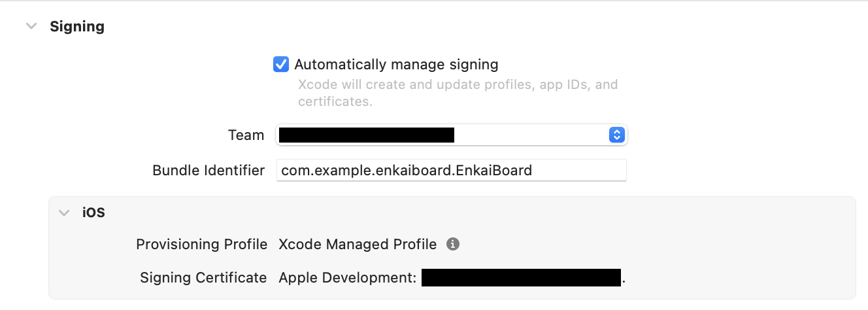Click the redacted signing certificate name
Screen dimensions: 868x310
click(520, 278)
